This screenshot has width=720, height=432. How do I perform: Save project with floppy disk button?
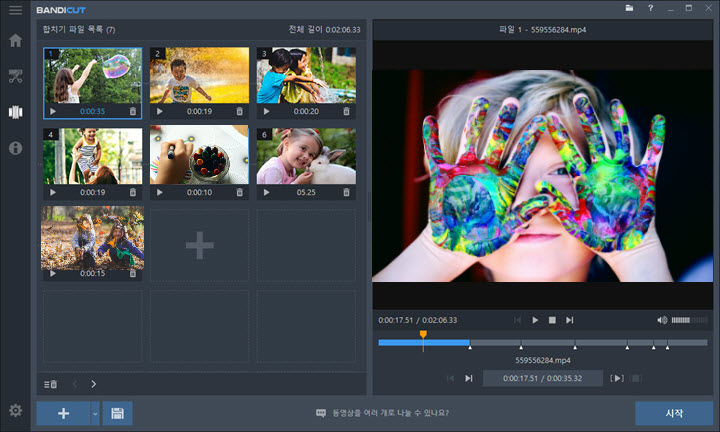tap(118, 413)
